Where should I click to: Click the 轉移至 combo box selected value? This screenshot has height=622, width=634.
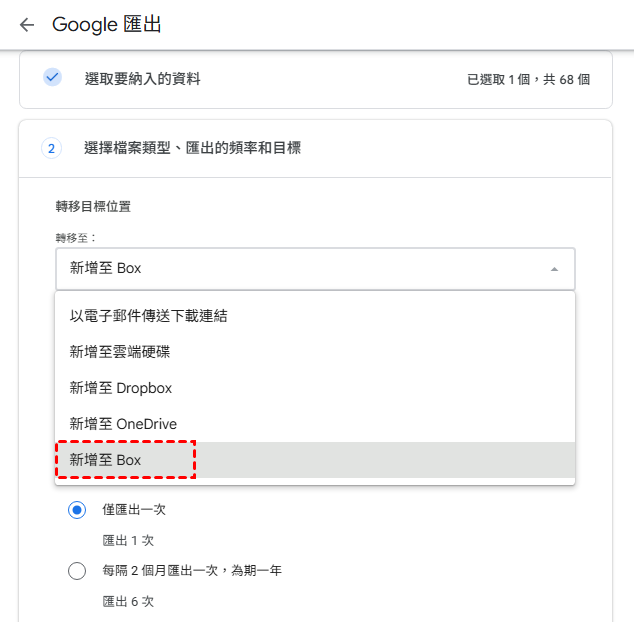pyautogui.click(x=105, y=269)
